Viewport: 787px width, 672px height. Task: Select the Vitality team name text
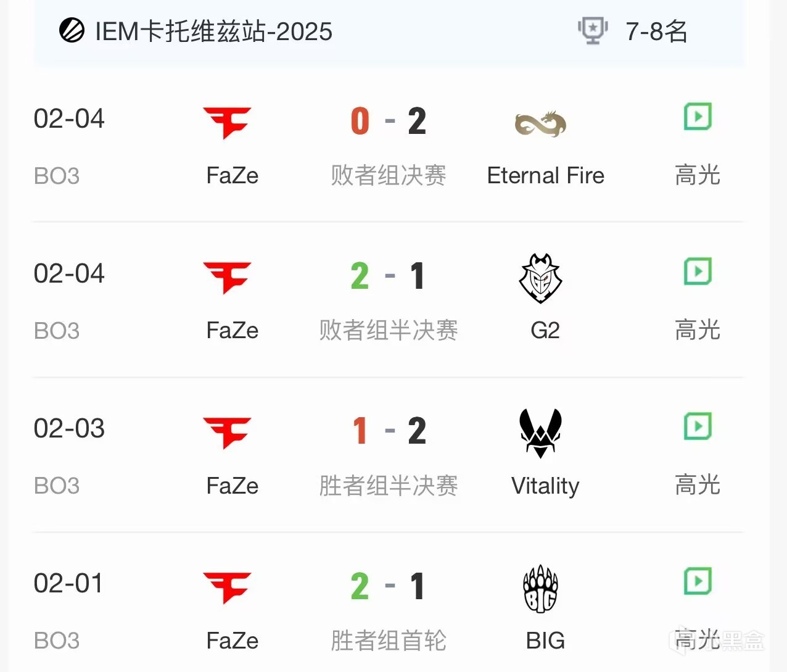[x=545, y=486]
